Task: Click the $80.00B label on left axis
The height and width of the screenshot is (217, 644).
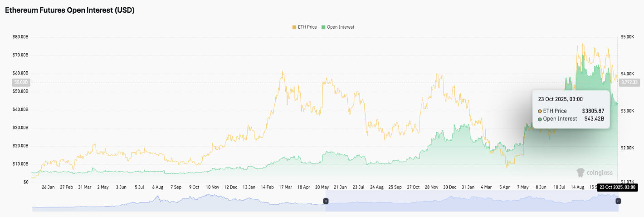Action: point(20,37)
